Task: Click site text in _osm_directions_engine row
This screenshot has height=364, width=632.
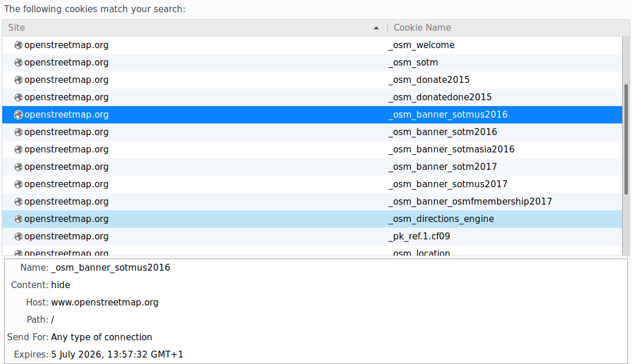Action: tap(67, 219)
